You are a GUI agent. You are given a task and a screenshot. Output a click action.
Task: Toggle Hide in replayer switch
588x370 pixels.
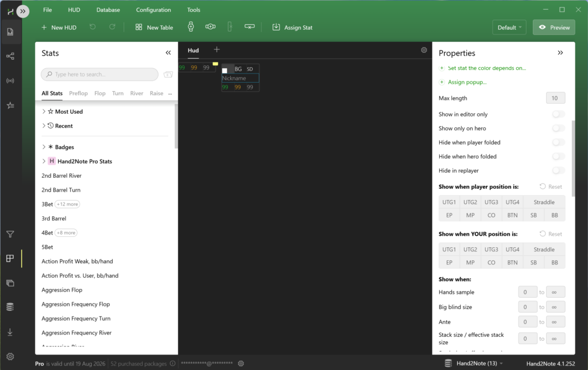point(558,171)
